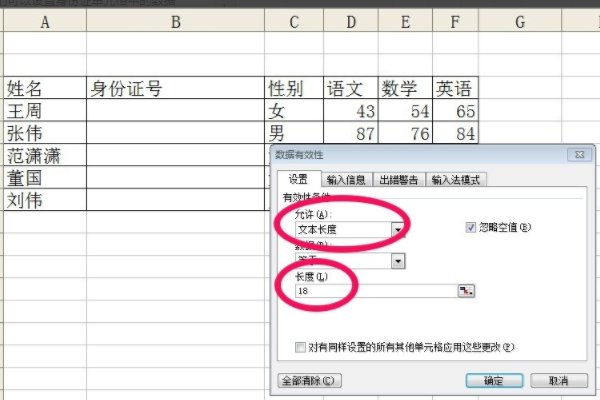Click the 英语 header cell

point(455,88)
